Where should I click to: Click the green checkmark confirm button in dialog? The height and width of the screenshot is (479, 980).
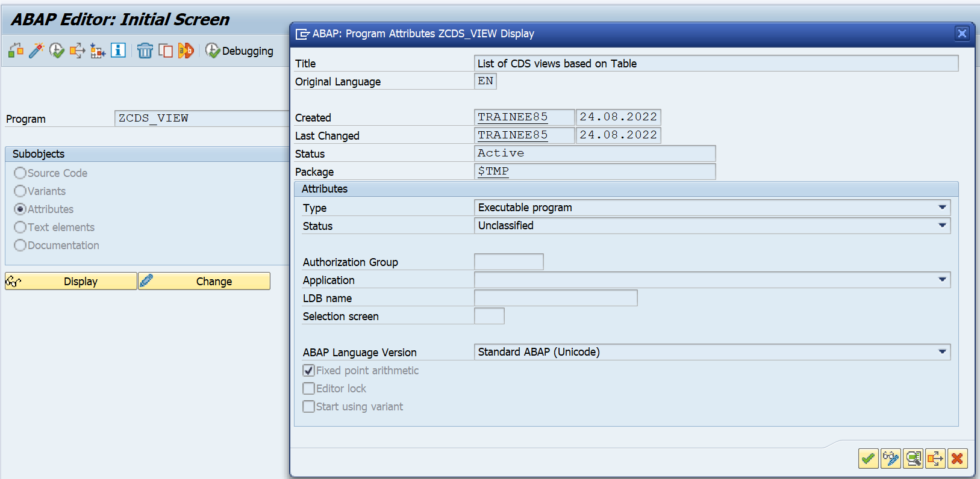[868, 459]
